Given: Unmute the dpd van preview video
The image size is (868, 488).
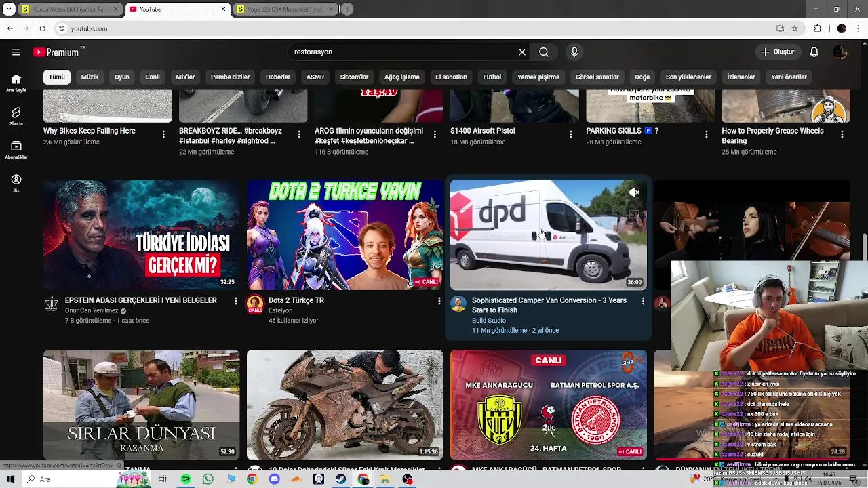Looking at the screenshot, I should tap(634, 192).
